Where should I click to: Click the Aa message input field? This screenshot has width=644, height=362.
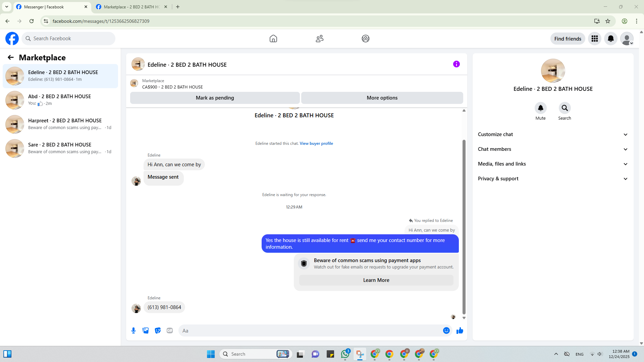pyautogui.click(x=310, y=330)
